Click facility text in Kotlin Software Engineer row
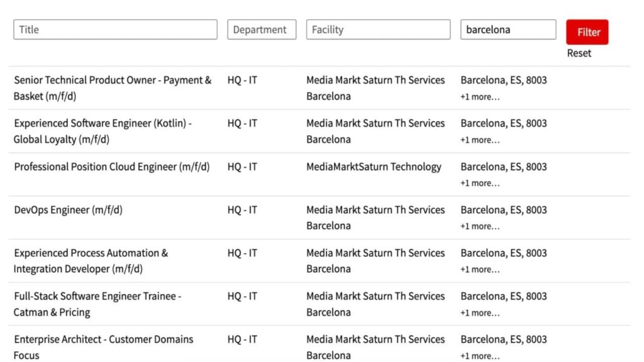Viewport: 644px width, 362px height. pos(375,131)
